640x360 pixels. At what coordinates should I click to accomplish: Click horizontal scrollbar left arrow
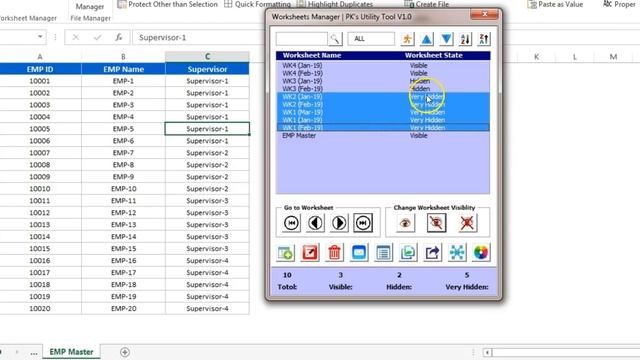coord(487,352)
